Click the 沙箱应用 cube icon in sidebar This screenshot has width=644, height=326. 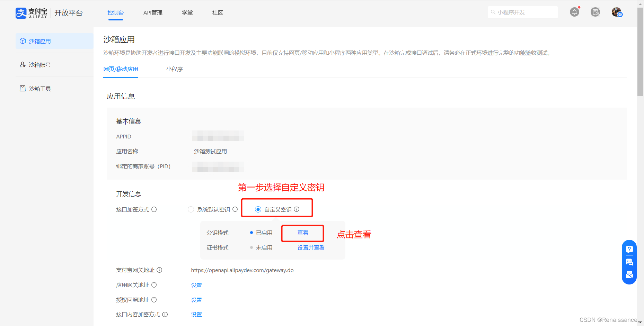[x=23, y=41]
